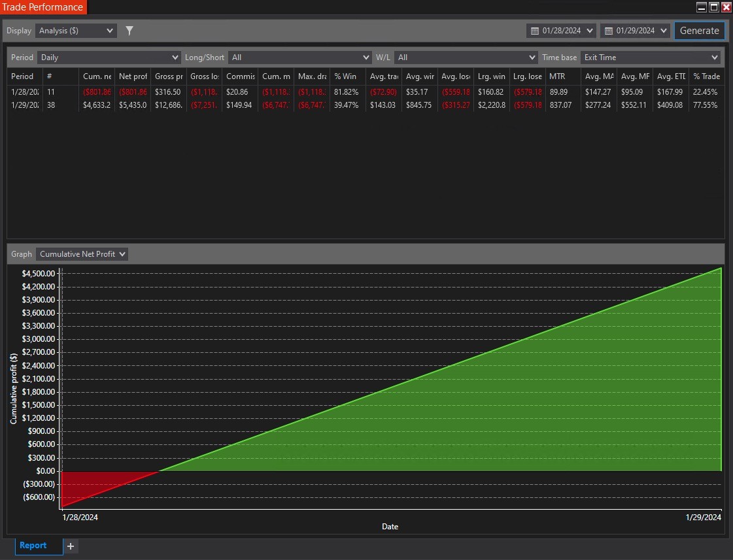Open the W/L All dropdown

tap(466, 58)
